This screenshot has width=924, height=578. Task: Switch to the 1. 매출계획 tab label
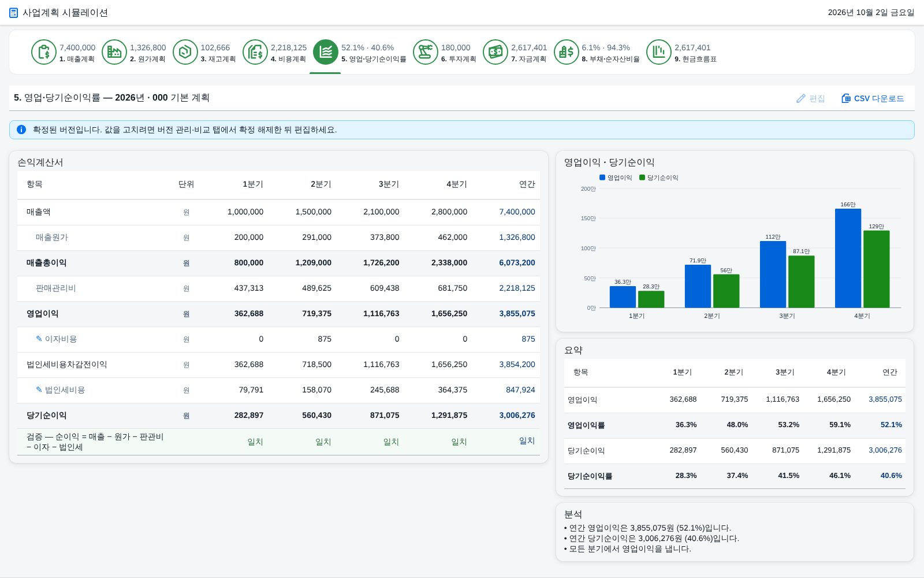click(x=77, y=59)
